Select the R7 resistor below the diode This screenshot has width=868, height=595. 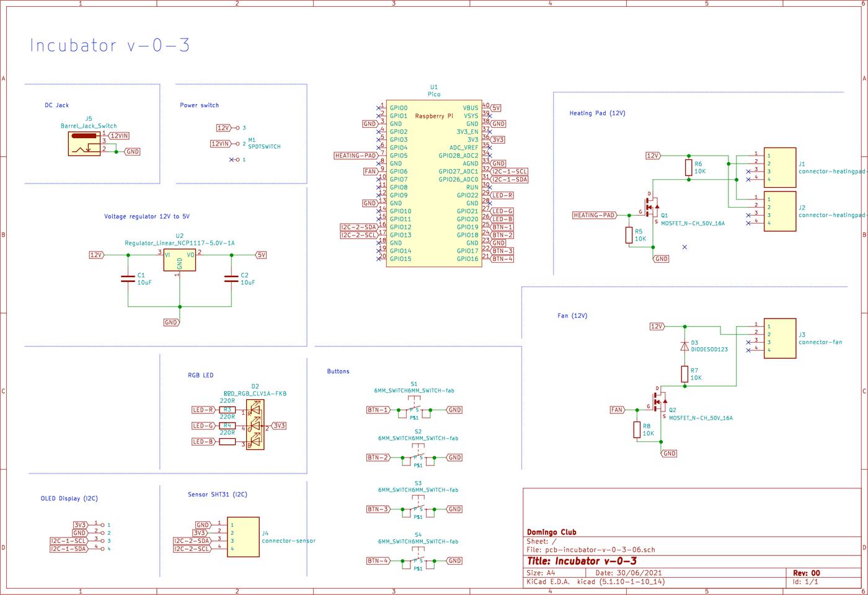[685, 374]
